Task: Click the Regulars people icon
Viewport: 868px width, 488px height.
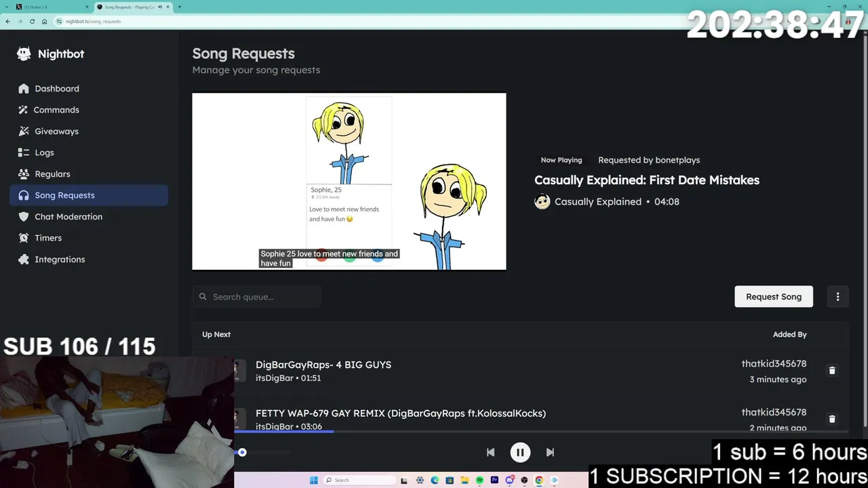Action: 24,174
